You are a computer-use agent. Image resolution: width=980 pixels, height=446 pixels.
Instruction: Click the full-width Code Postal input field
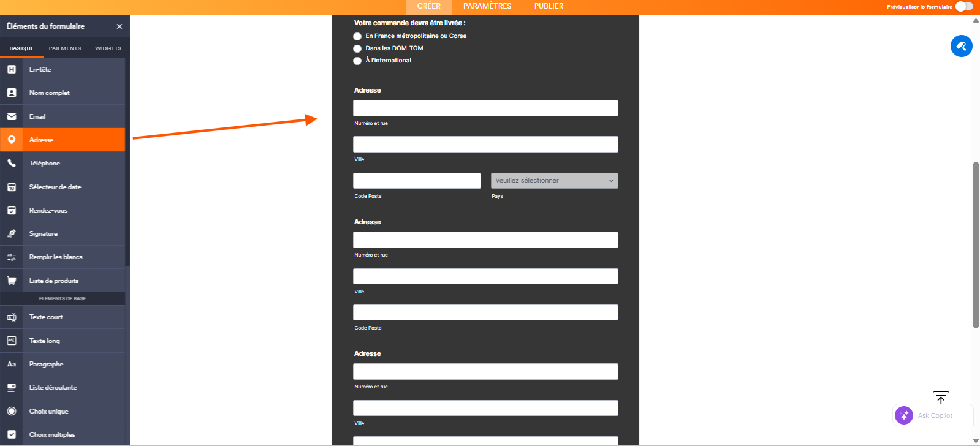485,312
